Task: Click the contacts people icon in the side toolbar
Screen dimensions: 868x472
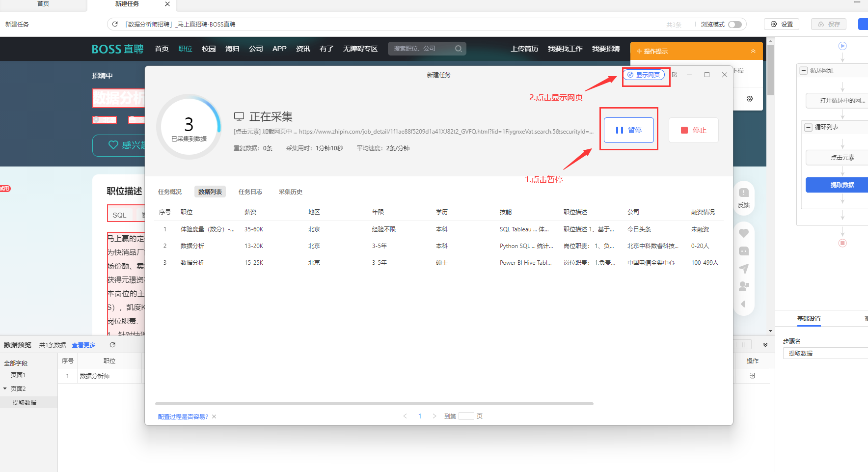Action: tap(744, 286)
